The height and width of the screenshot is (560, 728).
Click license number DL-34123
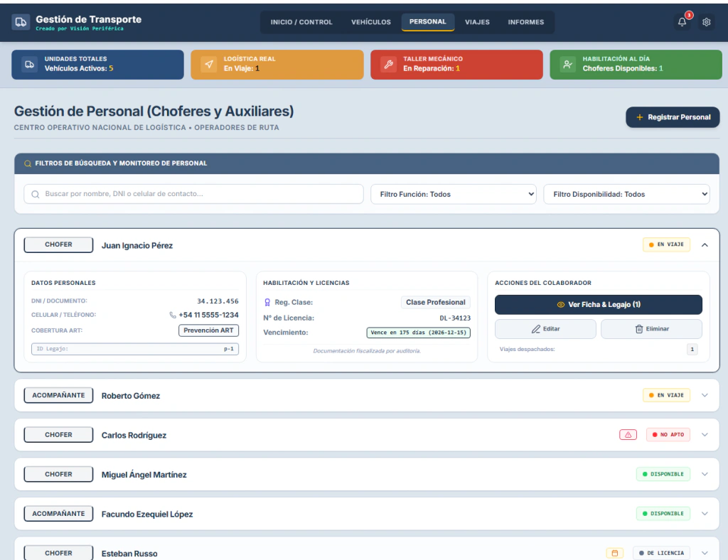(x=455, y=318)
